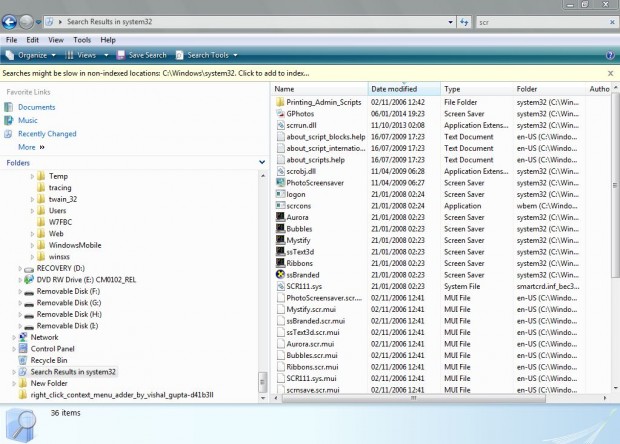The image size is (620, 444).
Task: Click the file list horizontal scrollbar
Action: click(413, 398)
